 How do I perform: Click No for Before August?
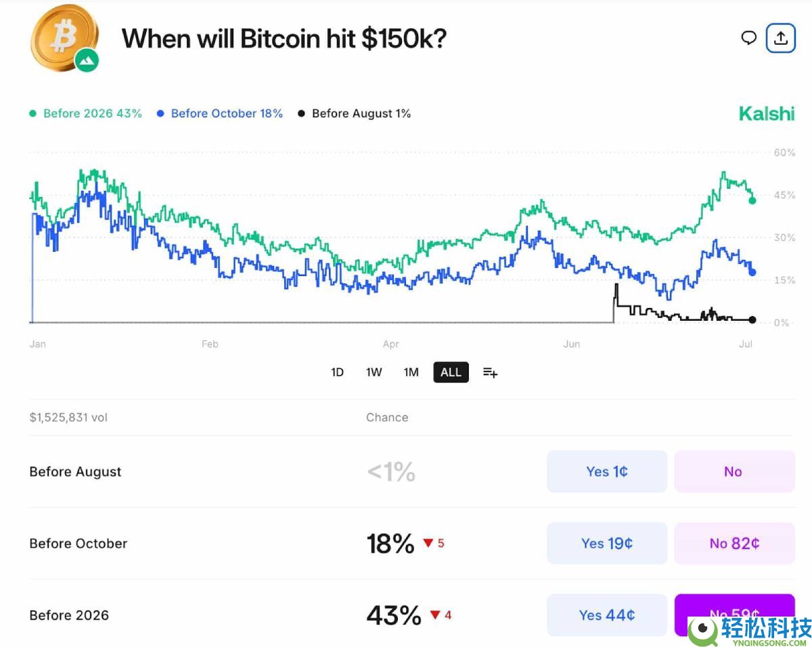[x=734, y=472]
